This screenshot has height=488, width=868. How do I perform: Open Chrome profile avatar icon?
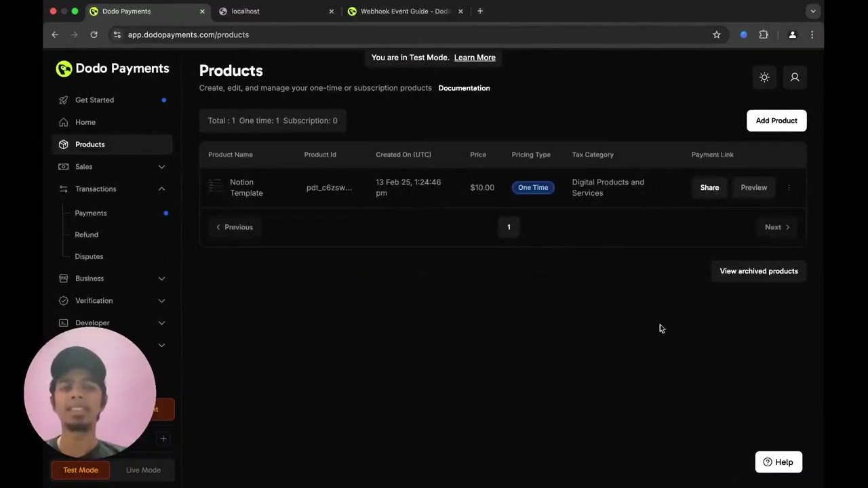coord(792,35)
